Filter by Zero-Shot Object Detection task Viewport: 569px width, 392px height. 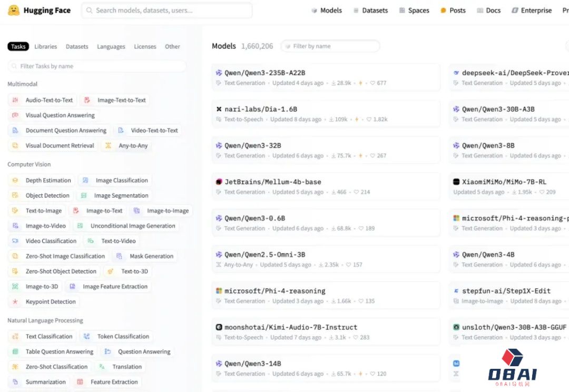[54, 271]
